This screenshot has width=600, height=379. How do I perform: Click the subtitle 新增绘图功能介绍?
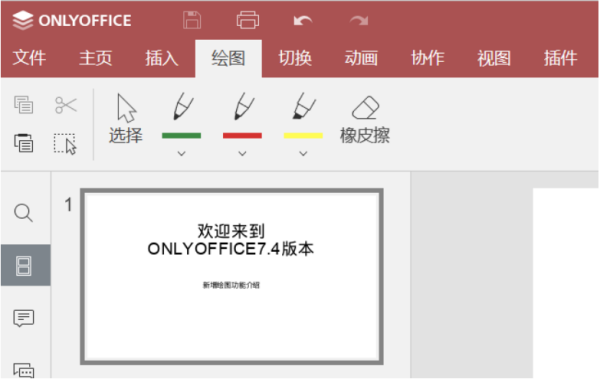pos(231,285)
